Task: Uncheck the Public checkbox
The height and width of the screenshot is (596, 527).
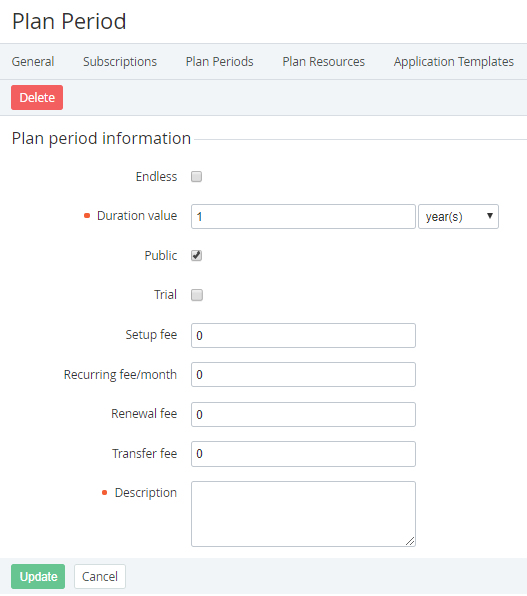Action: point(197,255)
